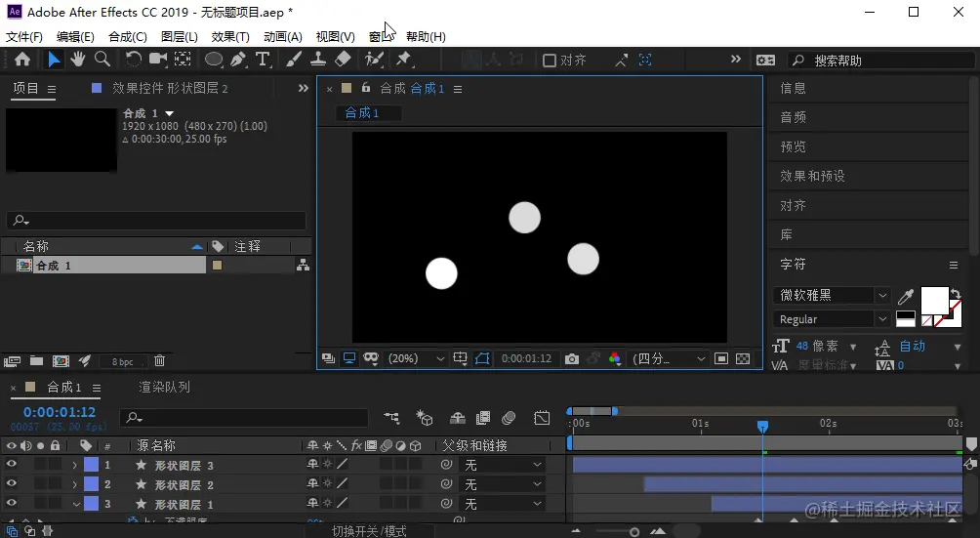The image size is (980, 538).
Task: Open the 预览 panel
Action: (x=794, y=146)
